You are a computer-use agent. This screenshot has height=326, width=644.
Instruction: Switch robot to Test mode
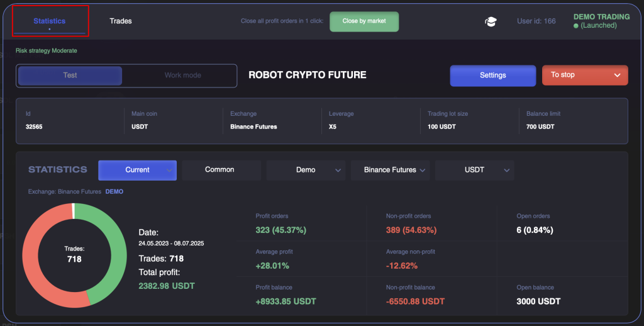tap(70, 76)
